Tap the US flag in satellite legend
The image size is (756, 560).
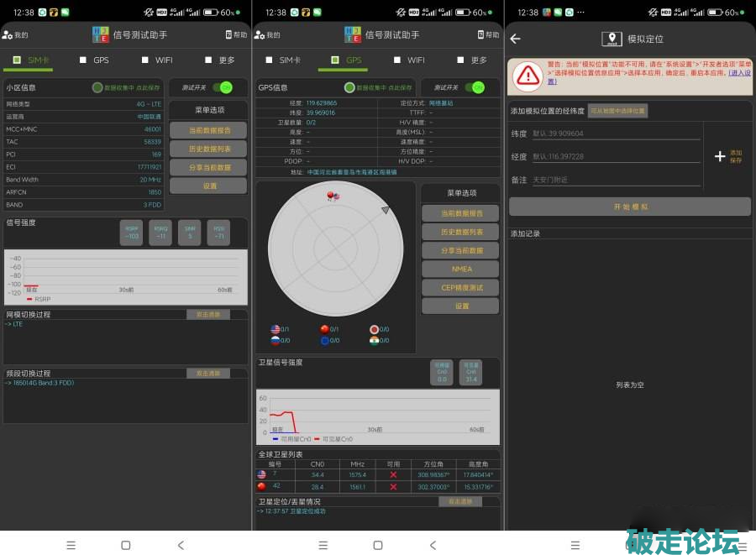tap(275, 329)
